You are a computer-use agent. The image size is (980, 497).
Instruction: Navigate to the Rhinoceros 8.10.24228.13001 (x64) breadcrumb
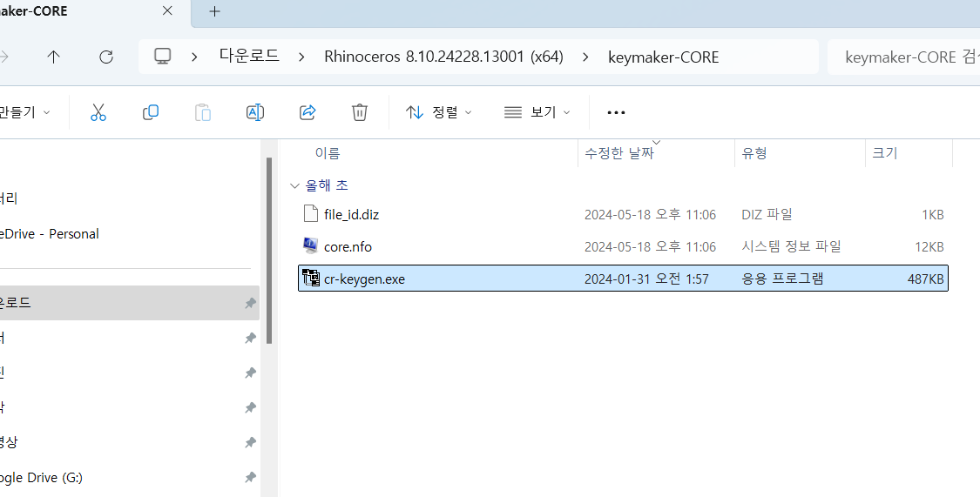pos(443,57)
